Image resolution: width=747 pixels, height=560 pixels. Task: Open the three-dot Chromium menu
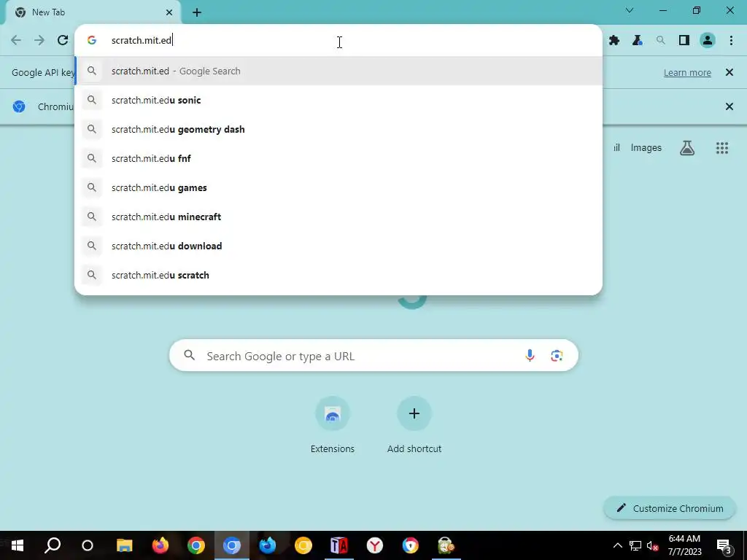731,41
